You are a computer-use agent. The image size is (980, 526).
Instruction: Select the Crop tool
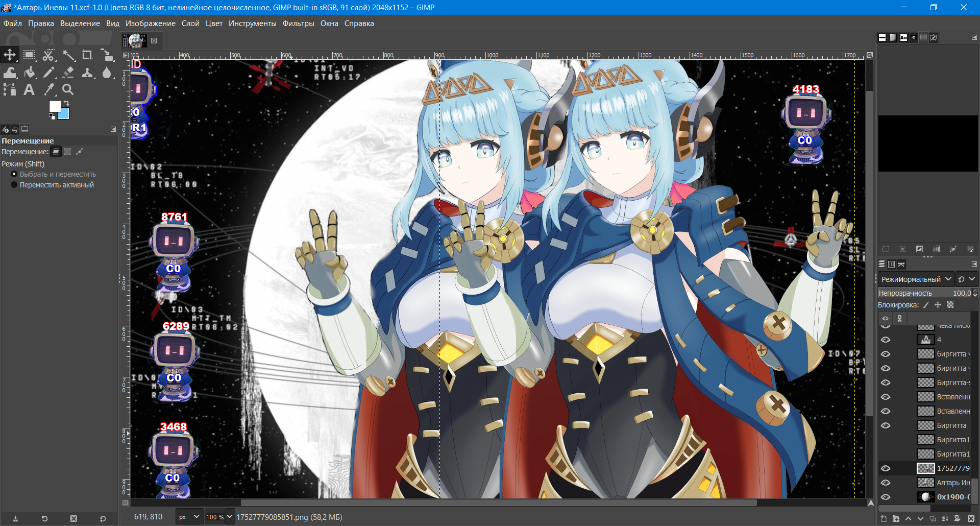(x=87, y=55)
